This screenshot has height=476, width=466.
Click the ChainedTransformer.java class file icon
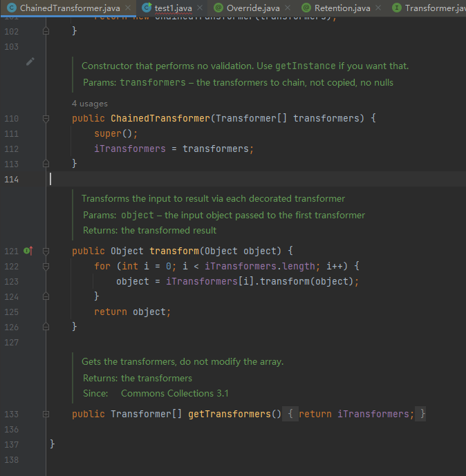click(x=11, y=8)
